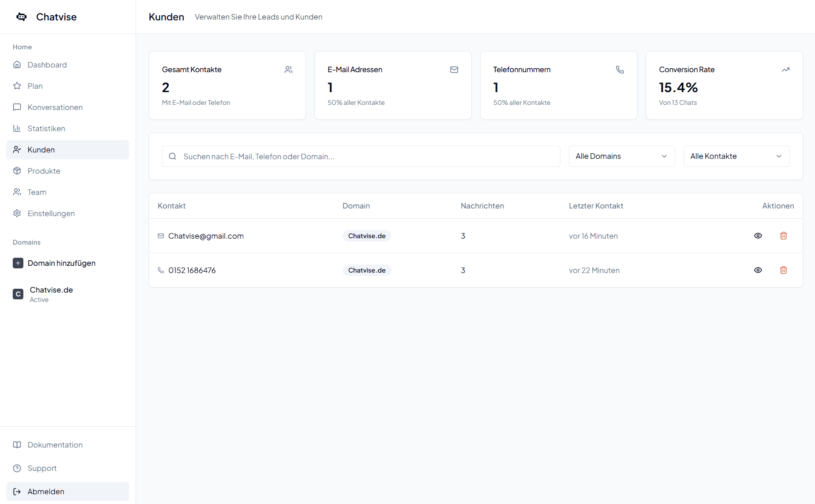Select the Dashboard sidebar icon
Screen dimensions: 815x504
(x=17, y=65)
